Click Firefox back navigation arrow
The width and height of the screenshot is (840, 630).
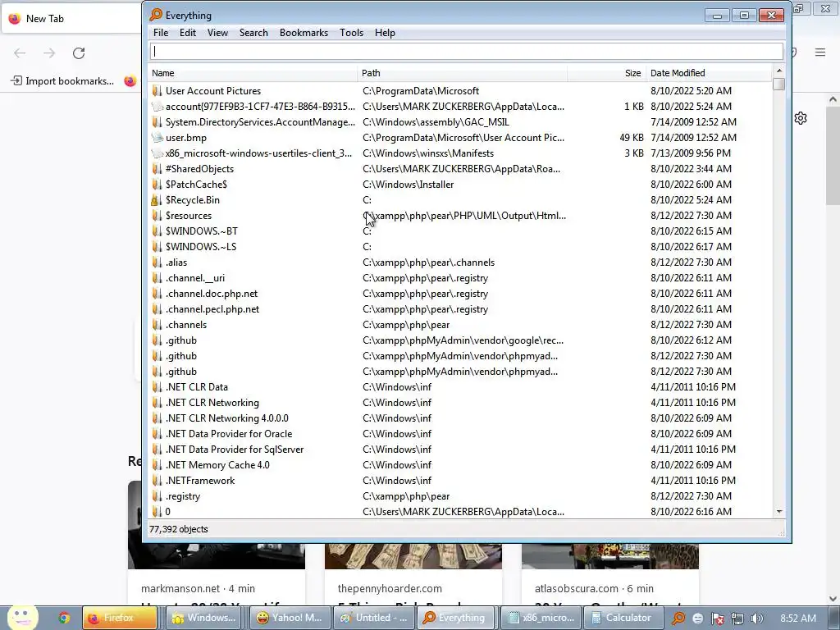[x=20, y=53]
